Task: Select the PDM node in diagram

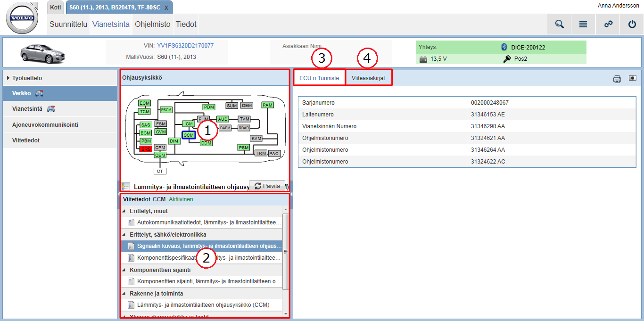Action: click(209, 107)
